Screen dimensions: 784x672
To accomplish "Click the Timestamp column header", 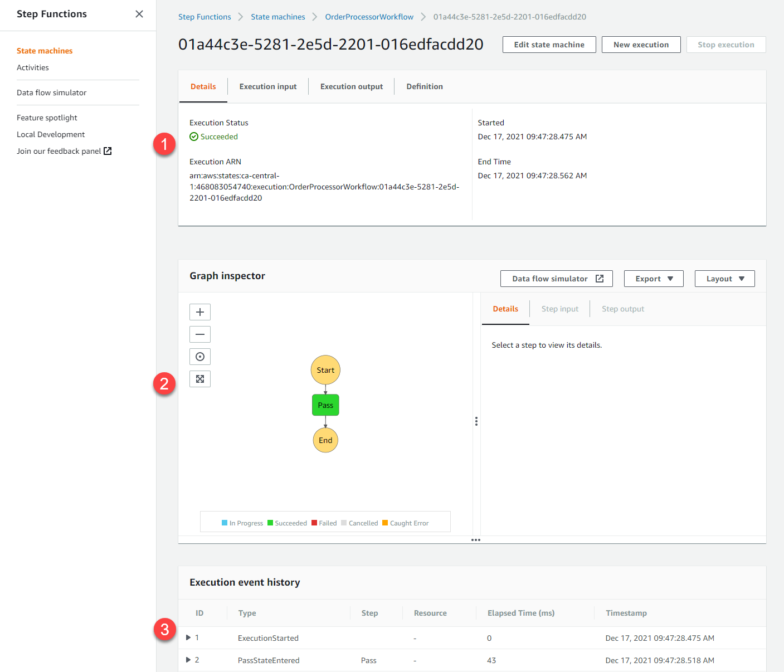I will (626, 613).
